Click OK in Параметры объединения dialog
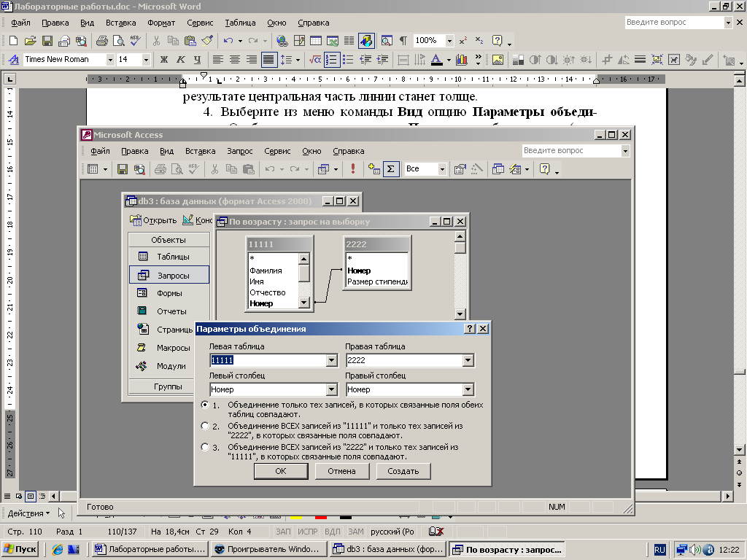 tap(281, 471)
